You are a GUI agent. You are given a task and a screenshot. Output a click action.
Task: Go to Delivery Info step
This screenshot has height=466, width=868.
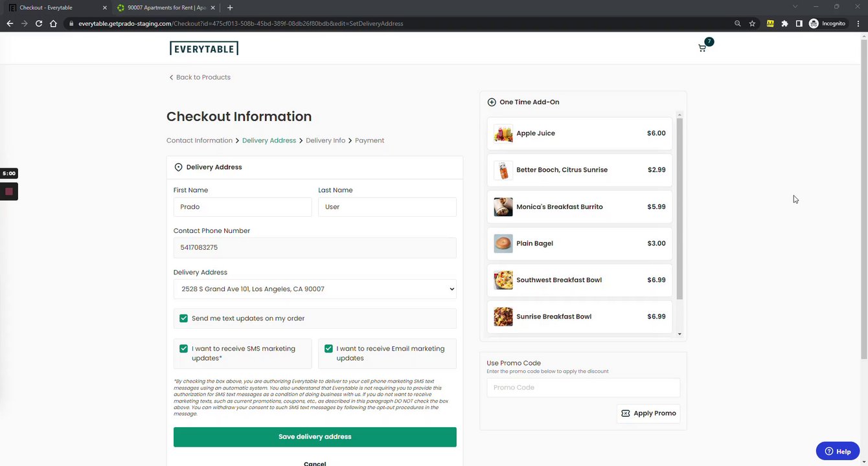(x=325, y=140)
